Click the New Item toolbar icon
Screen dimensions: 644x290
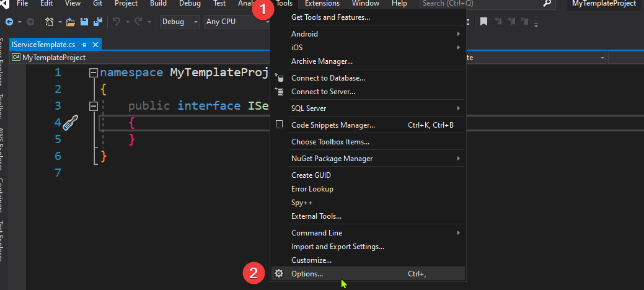tap(50, 22)
